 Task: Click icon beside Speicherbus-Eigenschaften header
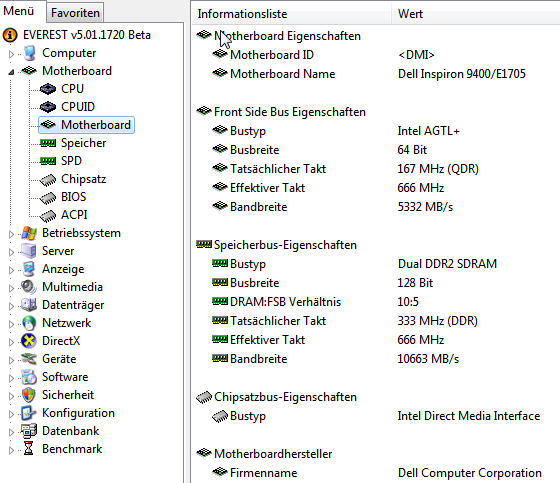204,244
